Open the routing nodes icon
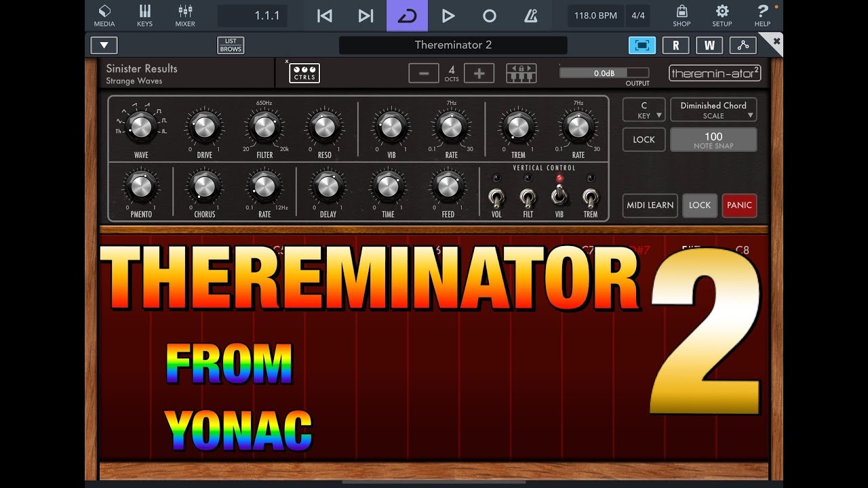 [743, 45]
